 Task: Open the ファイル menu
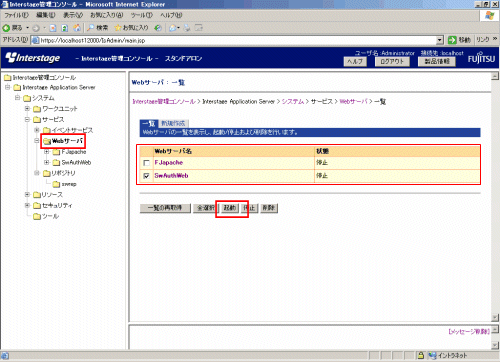[16, 15]
